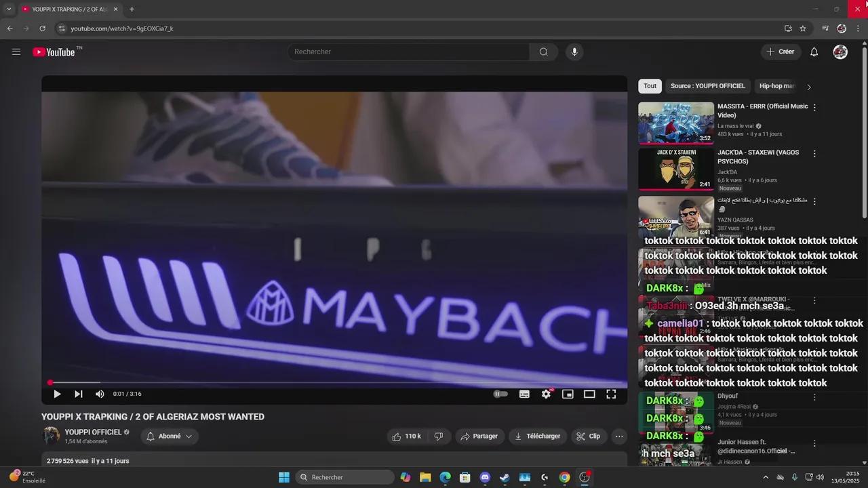Reload the page
This screenshot has width=868, height=488.
(x=42, y=28)
